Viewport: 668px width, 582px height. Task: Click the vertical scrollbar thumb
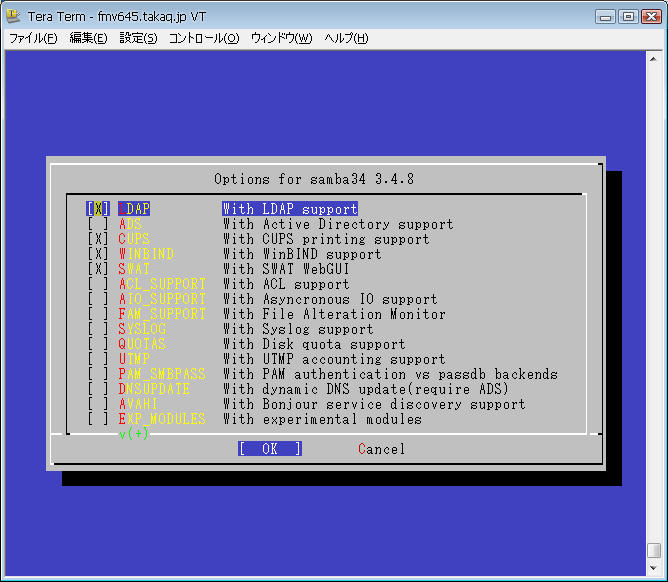pos(654,550)
